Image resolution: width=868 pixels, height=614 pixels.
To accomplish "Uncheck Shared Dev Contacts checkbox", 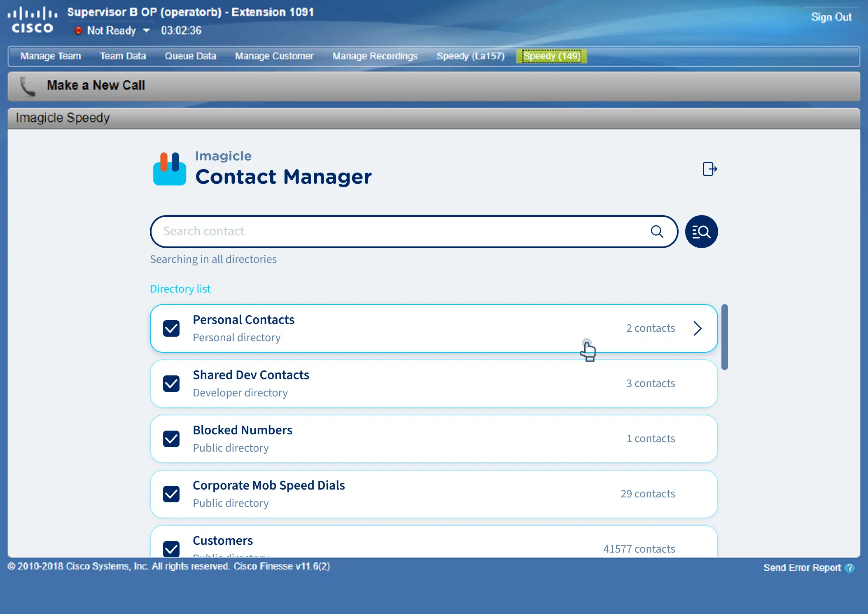I will pyautogui.click(x=171, y=384).
